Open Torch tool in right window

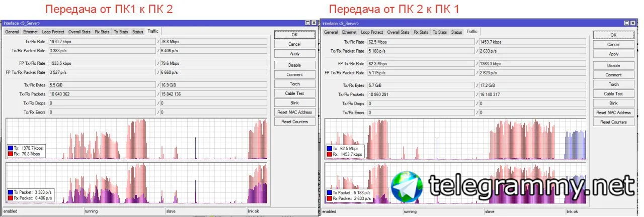(613, 84)
